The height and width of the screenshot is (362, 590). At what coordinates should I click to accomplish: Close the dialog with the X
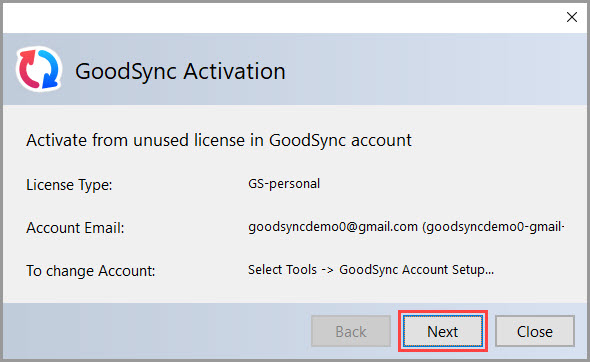coord(572,17)
